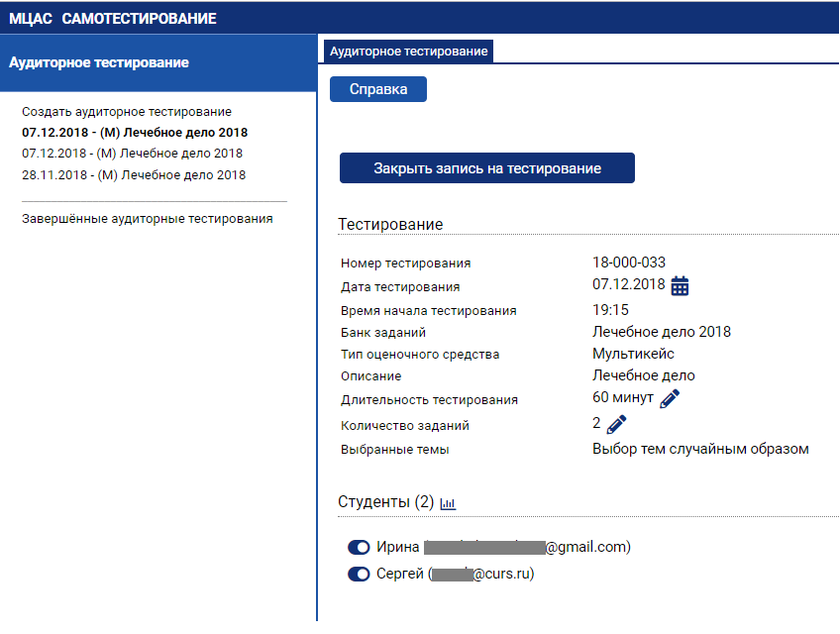Select the 28.11.2018 Лечебное дело 2018 entry
The width and height of the screenshot is (840, 634).
(134, 175)
